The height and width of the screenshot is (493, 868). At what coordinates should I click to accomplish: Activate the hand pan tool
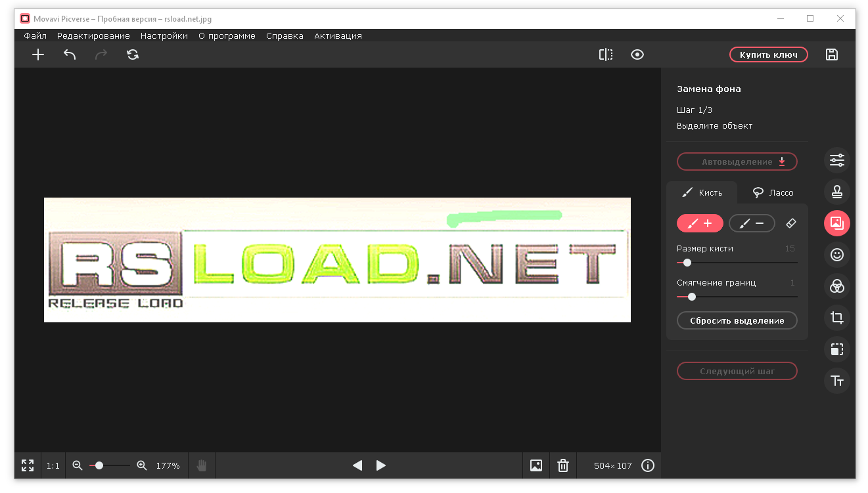(x=202, y=465)
